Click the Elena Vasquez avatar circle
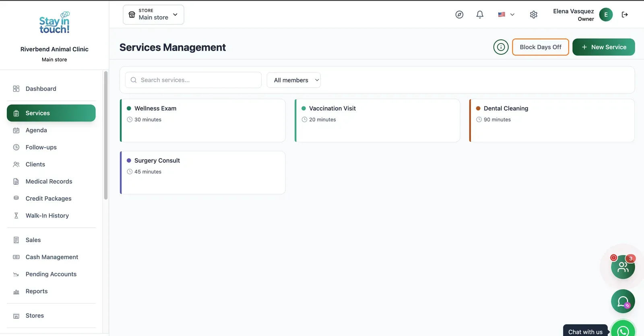Image resolution: width=644 pixels, height=336 pixels. (606, 15)
